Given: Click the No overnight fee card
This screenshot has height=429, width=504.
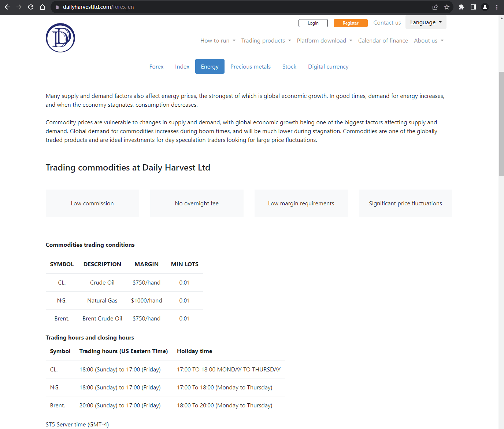Looking at the screenshot, I should point(197,203).
